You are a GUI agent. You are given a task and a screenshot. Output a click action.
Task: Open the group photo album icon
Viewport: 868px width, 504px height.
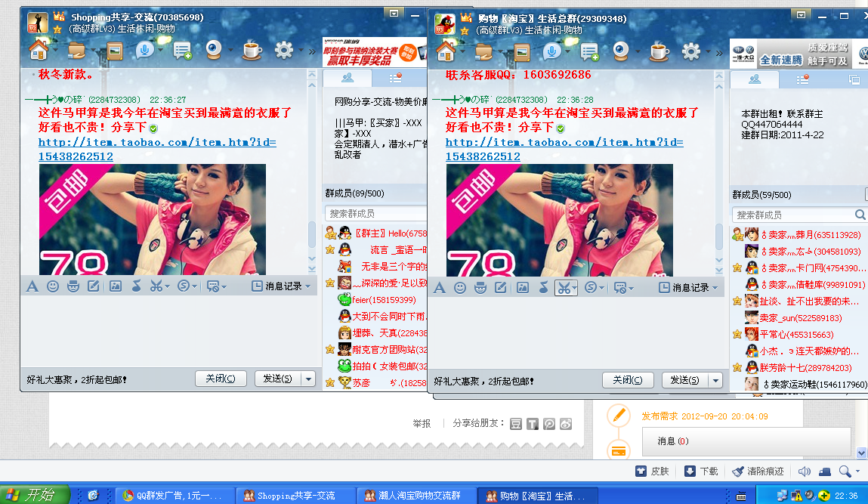(x=114, y=51)
